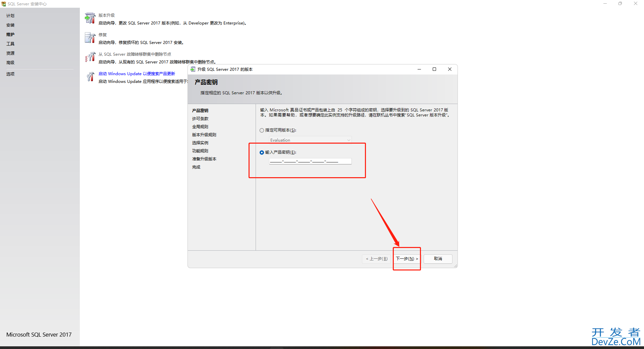Screen dimensions: 644x349
Task: Close the upgrade SQL Server 2017 dialog
Action: pyautogui.click(x=450, y=69)
